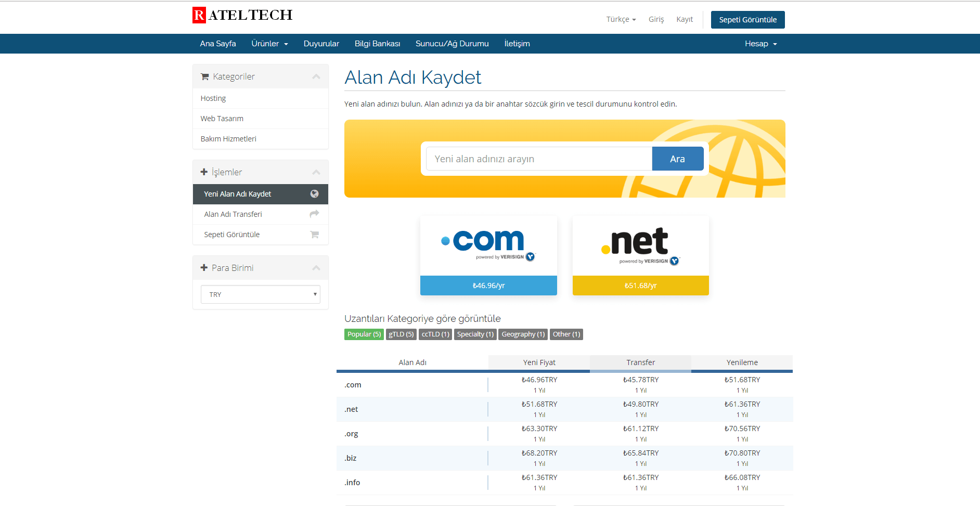Click the ₺70.80TRY .biz renewal price
This screenshot has width=980, height=506.
point(742,453)
